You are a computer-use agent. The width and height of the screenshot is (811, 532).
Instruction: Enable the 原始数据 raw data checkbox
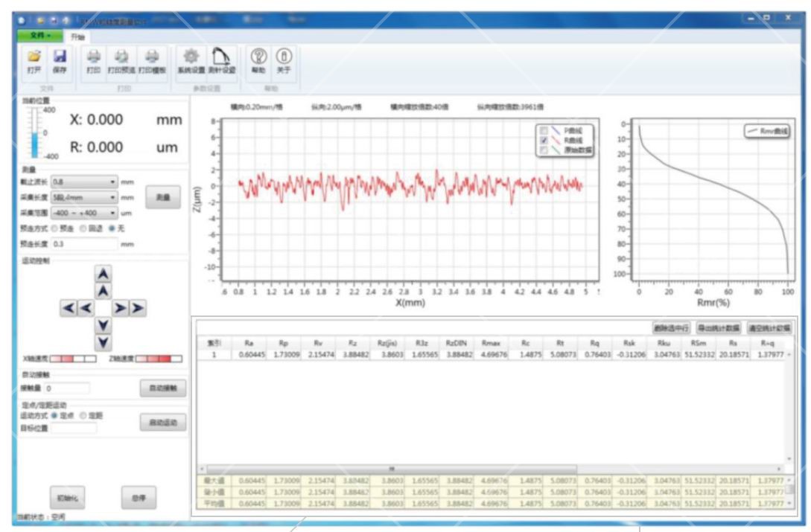pyautogui.click(x=544, y=150)
